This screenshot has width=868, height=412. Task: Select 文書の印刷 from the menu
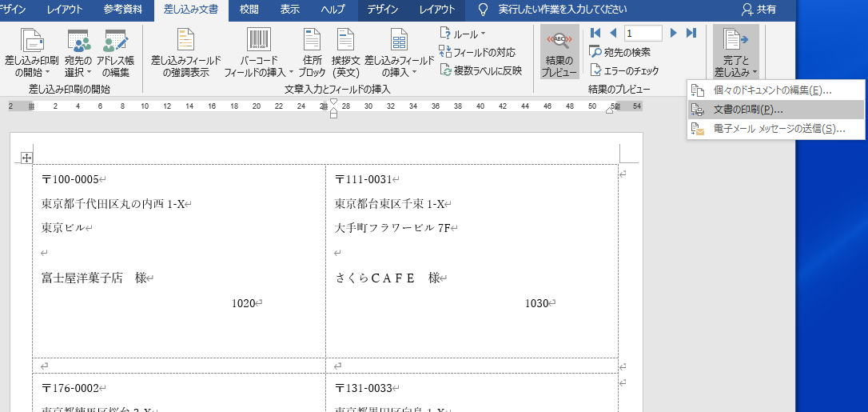(x=747, y=110)
